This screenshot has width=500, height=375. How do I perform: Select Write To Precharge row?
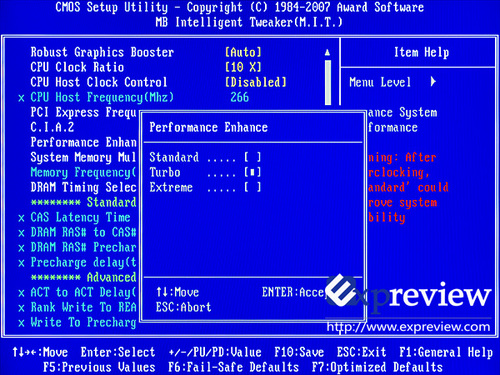tap(83, 322)
